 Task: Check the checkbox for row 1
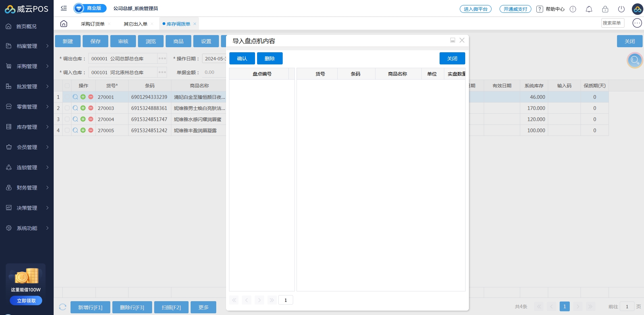click(67, 97)
